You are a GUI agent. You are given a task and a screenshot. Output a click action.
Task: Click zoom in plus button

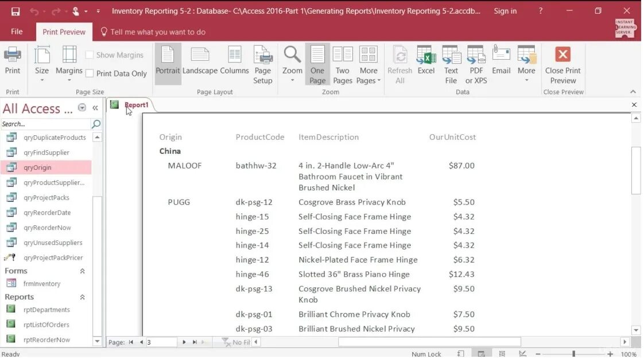(610, 354)
